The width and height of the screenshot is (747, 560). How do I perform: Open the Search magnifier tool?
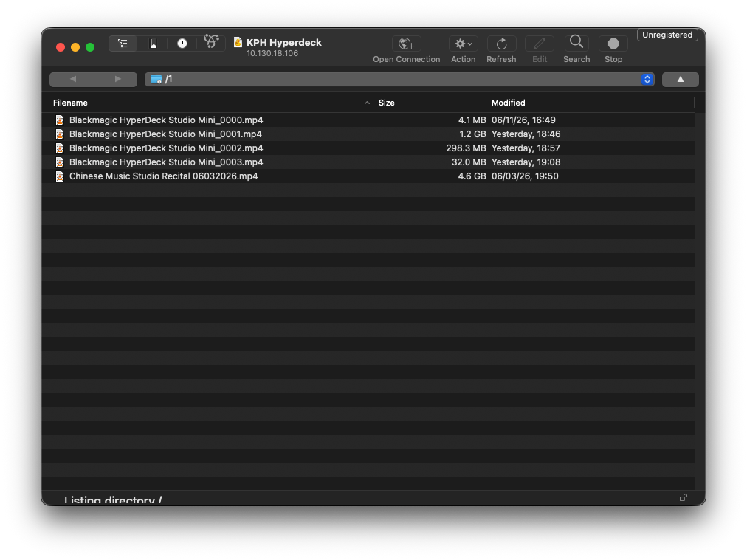click(576, 42)
